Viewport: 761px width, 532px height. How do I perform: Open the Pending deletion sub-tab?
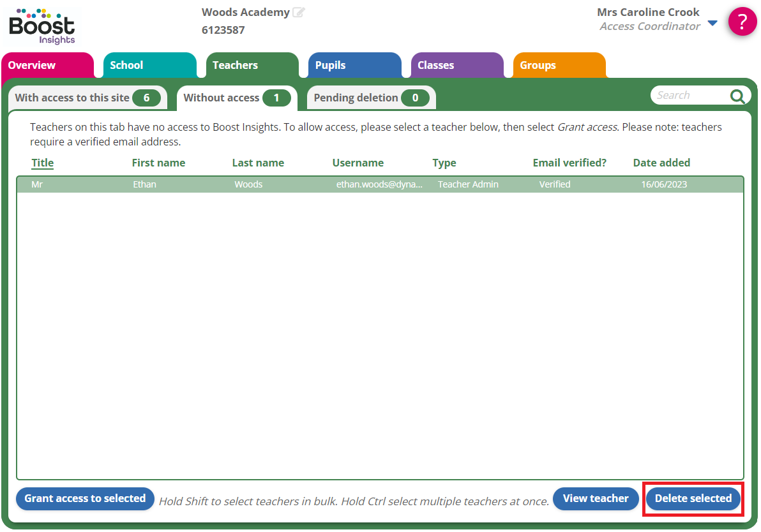point(370,98)
